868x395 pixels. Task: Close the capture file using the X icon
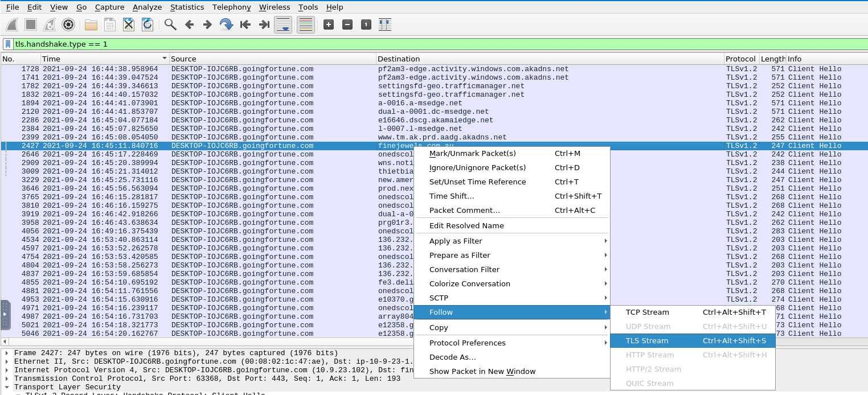(x=129, y=24)
